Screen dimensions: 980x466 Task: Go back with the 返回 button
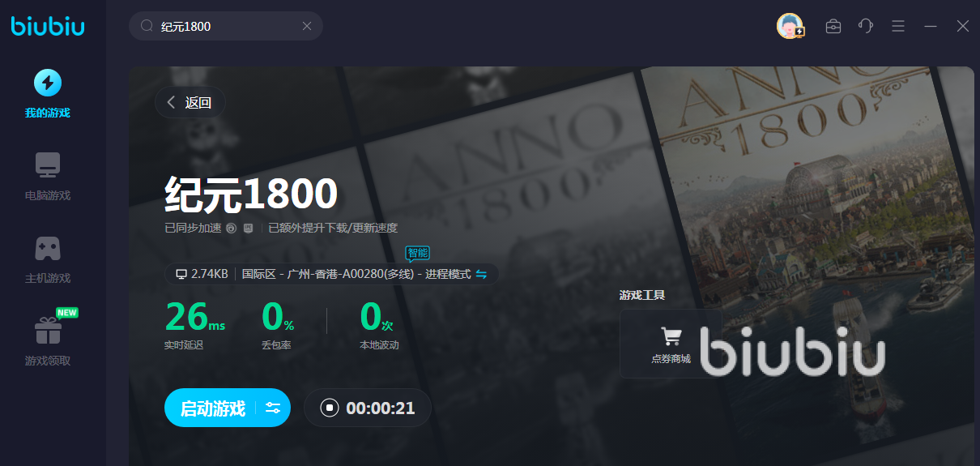pos(190,102)
